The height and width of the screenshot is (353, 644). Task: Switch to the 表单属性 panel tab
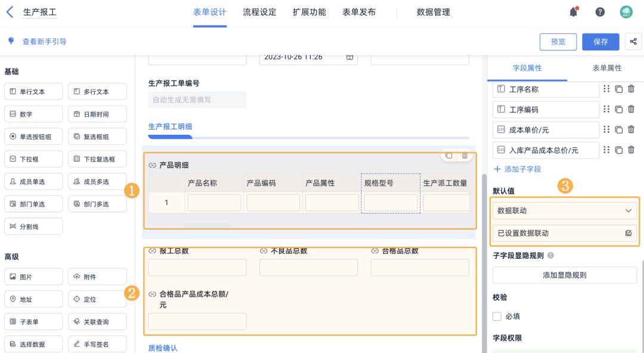click(607, 68)
